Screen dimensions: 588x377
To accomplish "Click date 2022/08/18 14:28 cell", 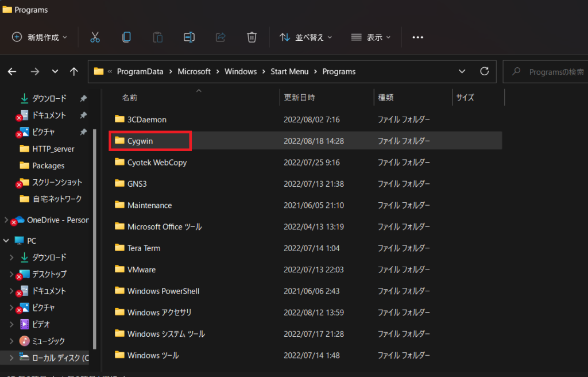I will [x=314, y=141].
